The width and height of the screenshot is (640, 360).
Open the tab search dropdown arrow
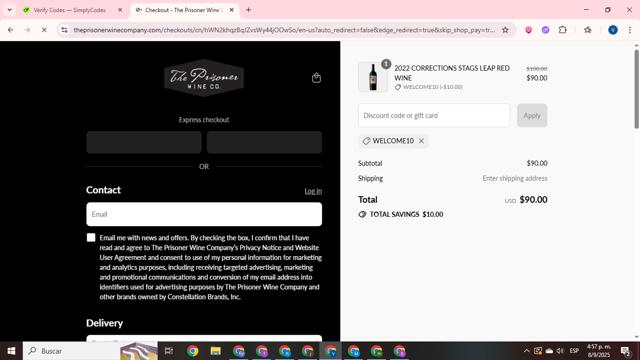point(9,10)
